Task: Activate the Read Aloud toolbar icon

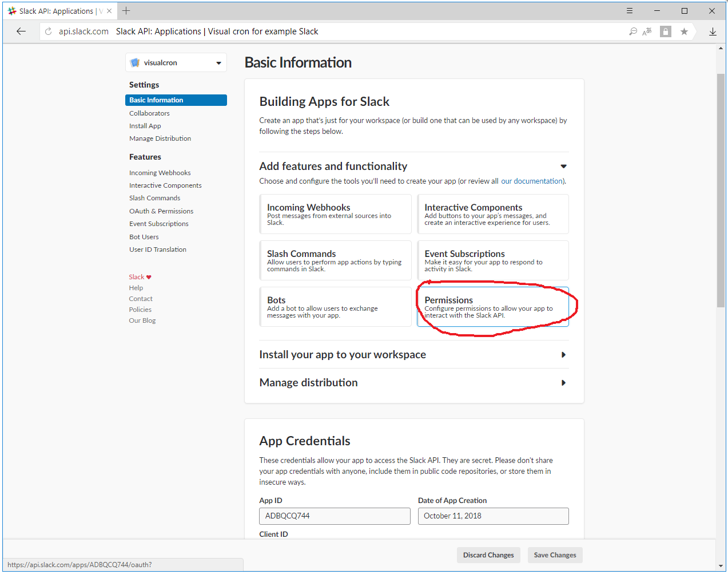Action: click(647, 31)
